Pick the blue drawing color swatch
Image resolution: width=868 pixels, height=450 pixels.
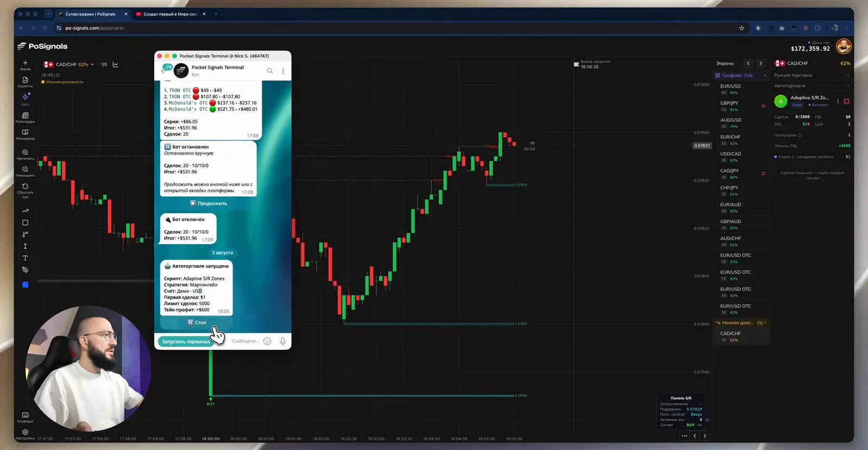[x=25, y=285]
